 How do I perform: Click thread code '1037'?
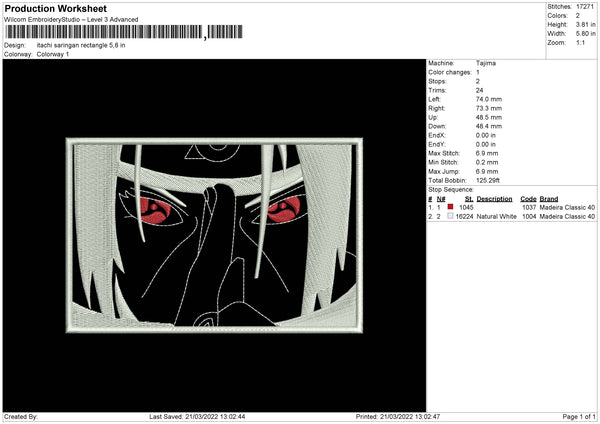coord(529,207)
